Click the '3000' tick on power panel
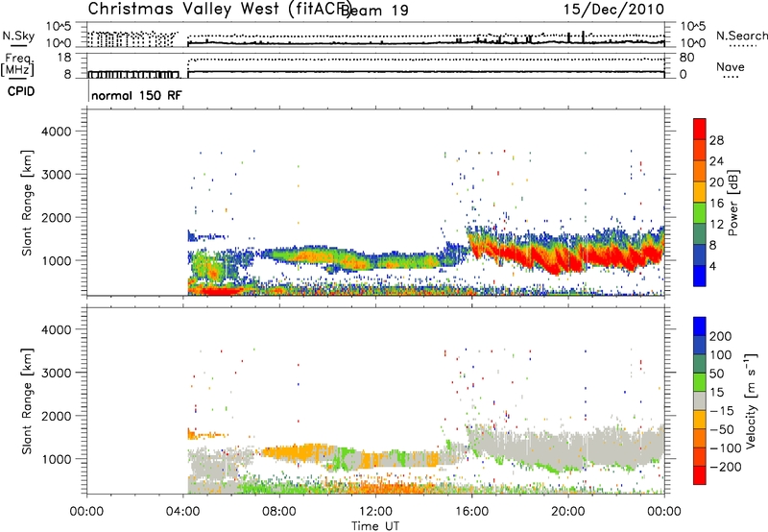Screen dimensions: 768x532 pyautogui.click(x=56, y=175)
